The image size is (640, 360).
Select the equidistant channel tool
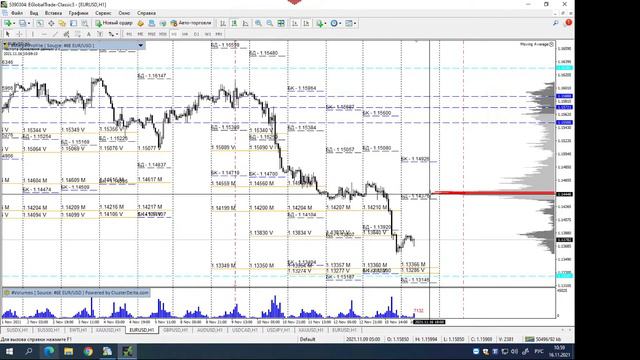click(66, 34)
